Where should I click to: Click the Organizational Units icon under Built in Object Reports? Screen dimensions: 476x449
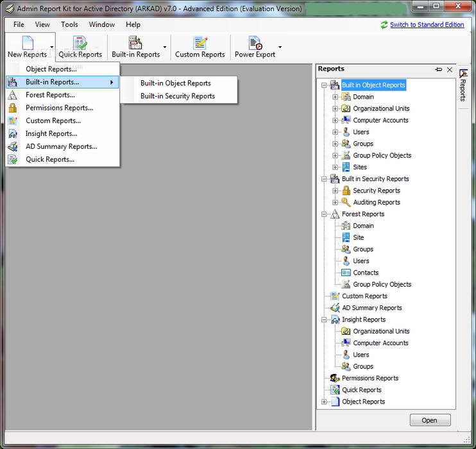346,108
